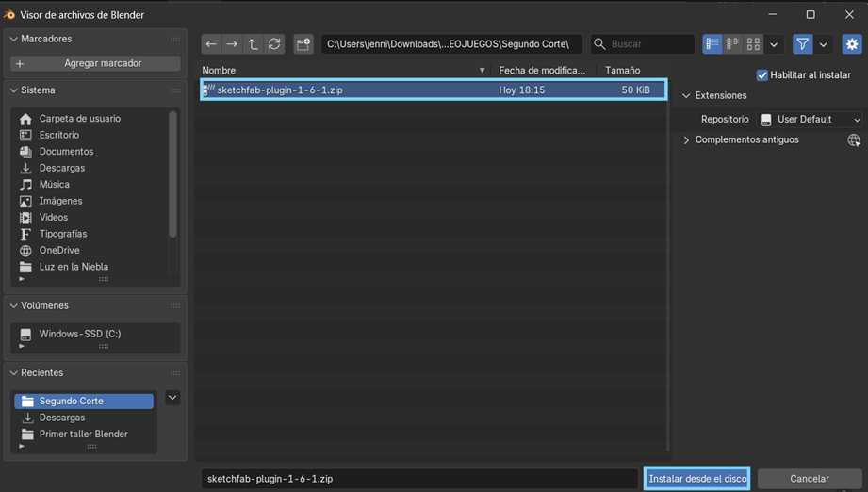
Task: Click the Cancelar button
Action: [x=810, y=479]
